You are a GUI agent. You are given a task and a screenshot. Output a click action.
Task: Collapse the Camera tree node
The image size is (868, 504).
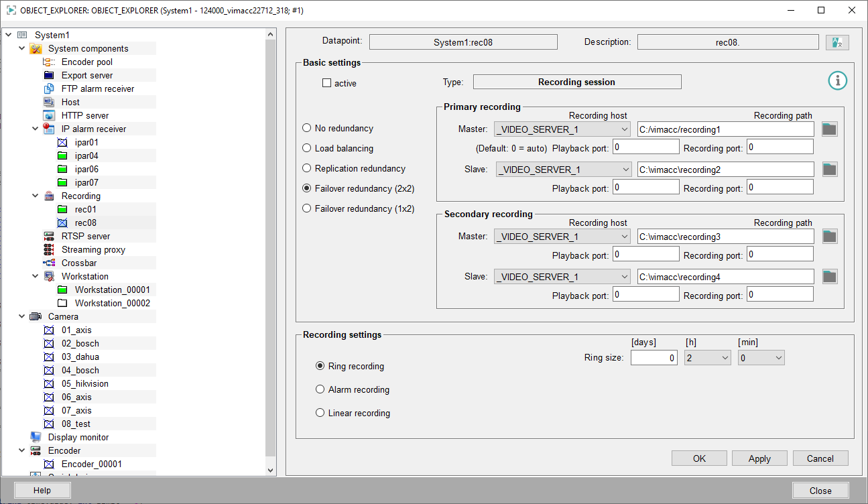point(22,316)
